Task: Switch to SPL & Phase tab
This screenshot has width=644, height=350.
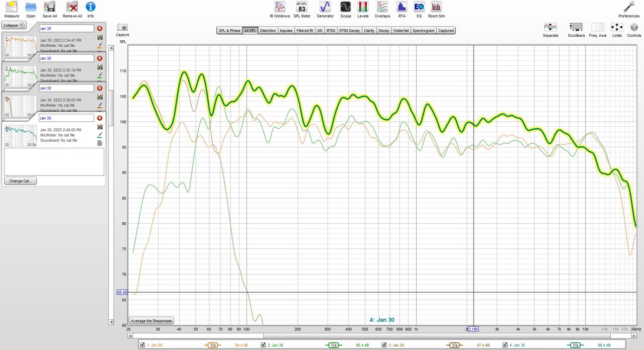Action: tap(229, 31)
